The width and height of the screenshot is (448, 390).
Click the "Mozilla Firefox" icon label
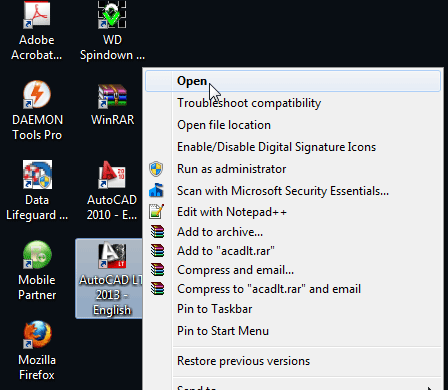tap(37, 367)
